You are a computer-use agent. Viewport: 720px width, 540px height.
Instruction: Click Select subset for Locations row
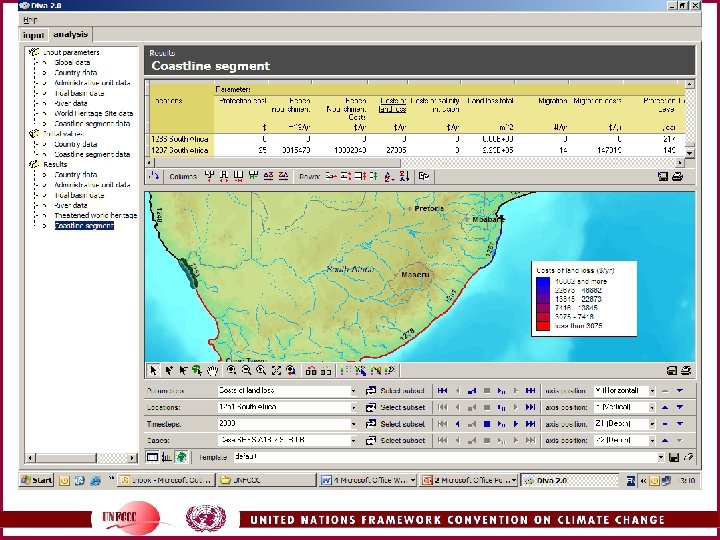pyautogui.click(x=396, y=408)
